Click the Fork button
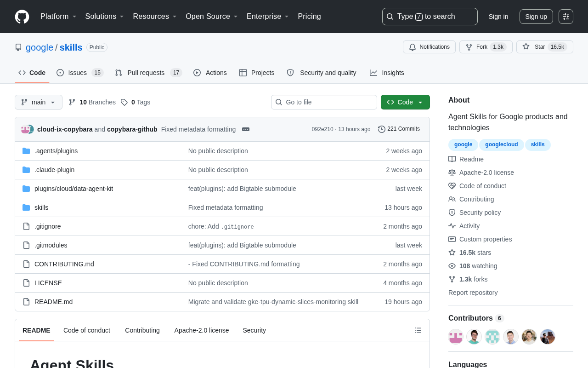The width and height of the screenshot is (588, 368). [486, 47]
